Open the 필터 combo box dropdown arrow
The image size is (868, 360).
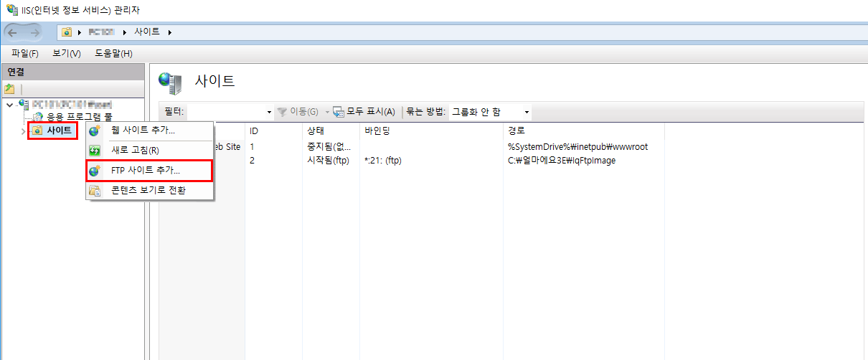[x=269, y=113]
